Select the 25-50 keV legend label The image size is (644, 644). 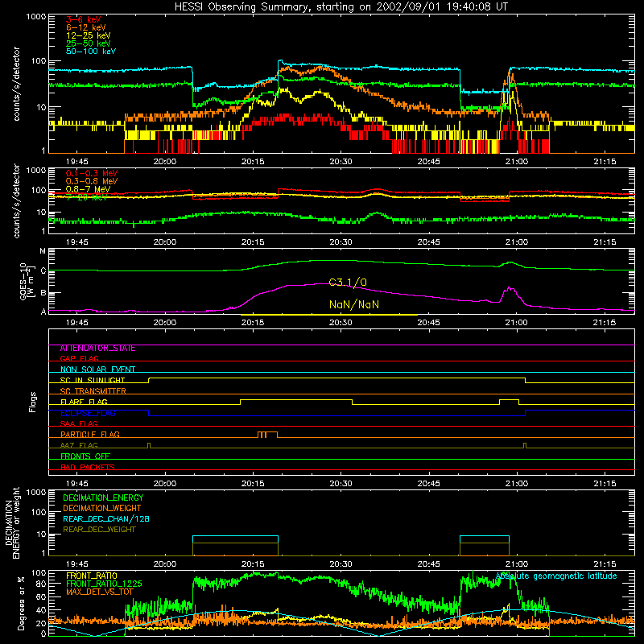click(x=89, y=43)
